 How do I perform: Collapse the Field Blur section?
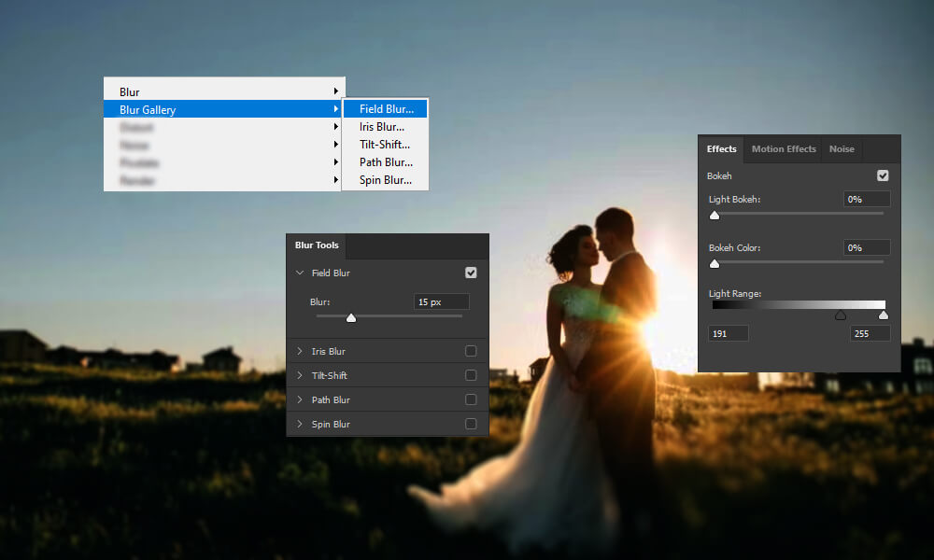[x=301, y=273]
